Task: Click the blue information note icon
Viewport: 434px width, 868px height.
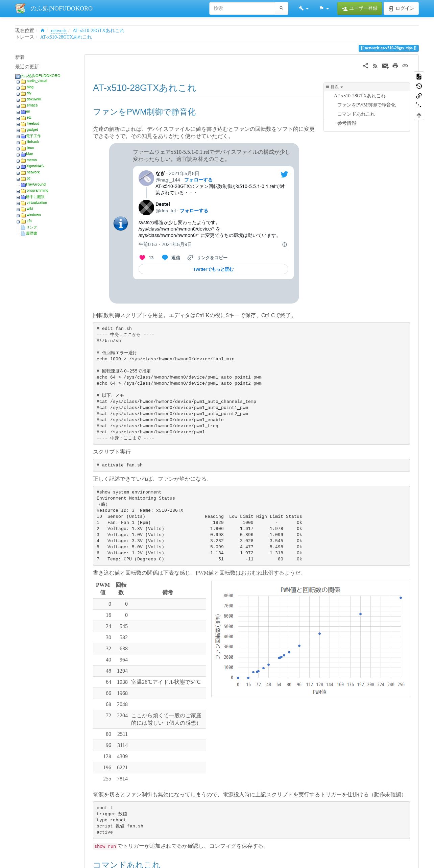Action: click(121, 223)
